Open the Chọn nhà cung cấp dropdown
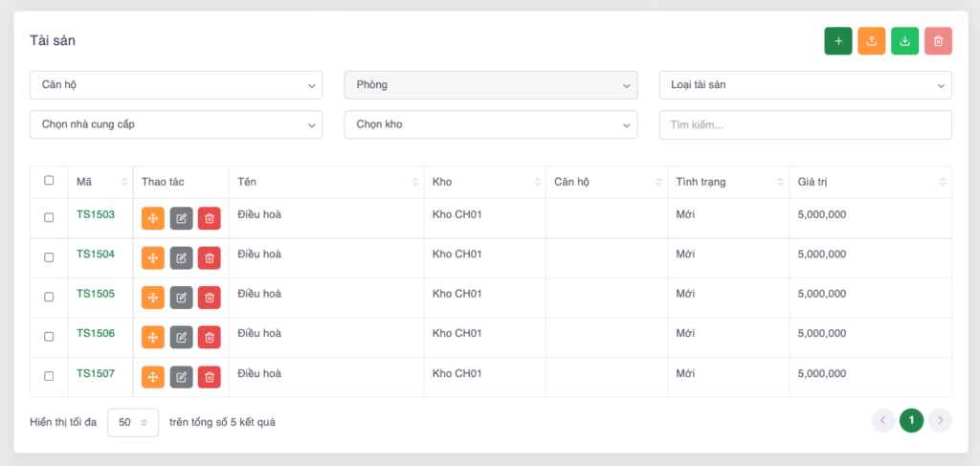Image resolution: width=980 pixels, height=466 pixels. tap(176, 124)
